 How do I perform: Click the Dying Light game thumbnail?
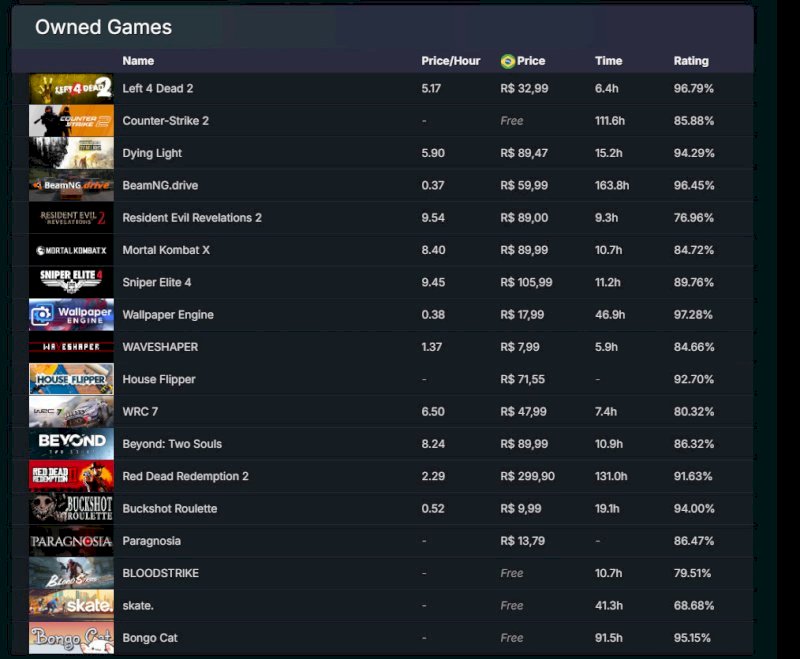point(71,153)
